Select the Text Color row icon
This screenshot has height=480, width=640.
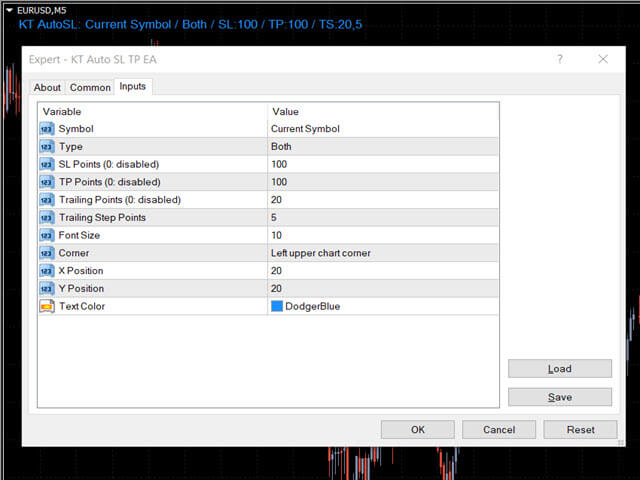click(47, 306)
